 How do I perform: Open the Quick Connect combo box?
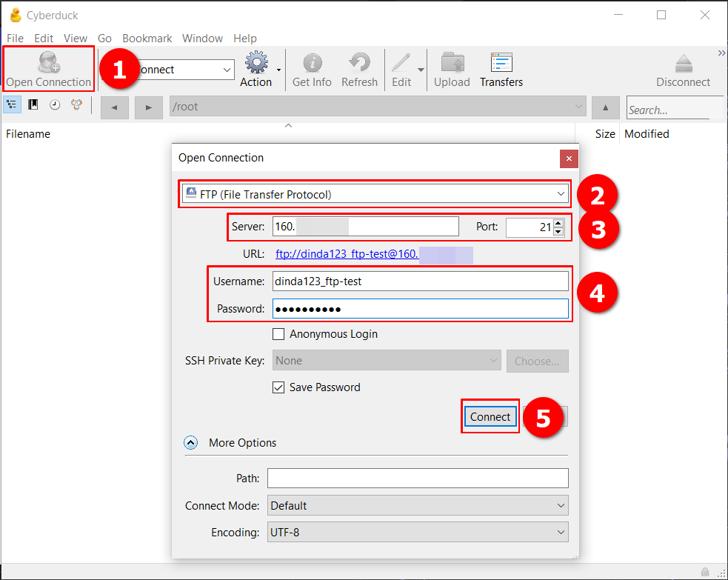click(227, 70)
